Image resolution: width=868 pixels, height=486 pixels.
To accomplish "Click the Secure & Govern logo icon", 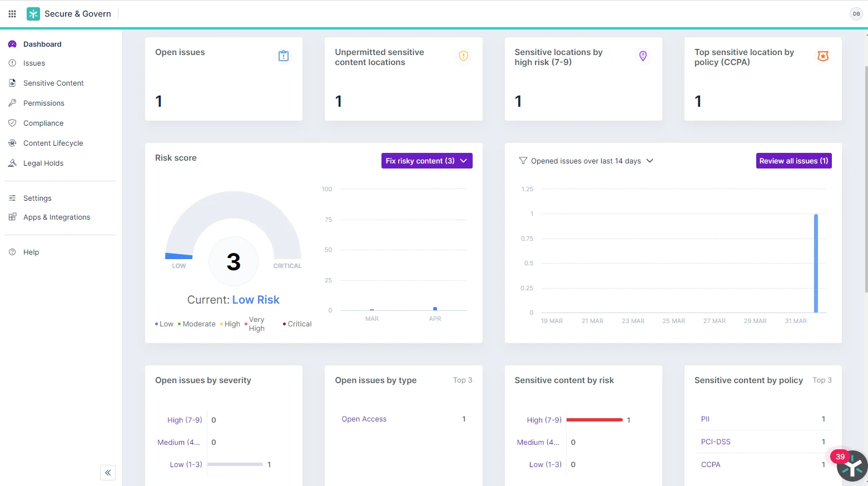I will [33, 14].
